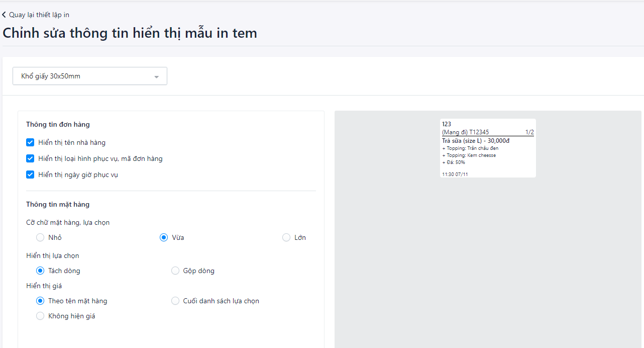Choose 'Vừa' font size option
This screenshot has width=644, height=348.
click(164, 237)
